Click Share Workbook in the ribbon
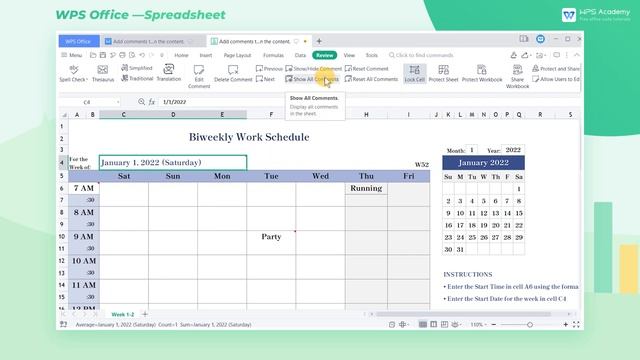Screen dimensions: 640x360 pyautogui.click(x=517, y=76)
